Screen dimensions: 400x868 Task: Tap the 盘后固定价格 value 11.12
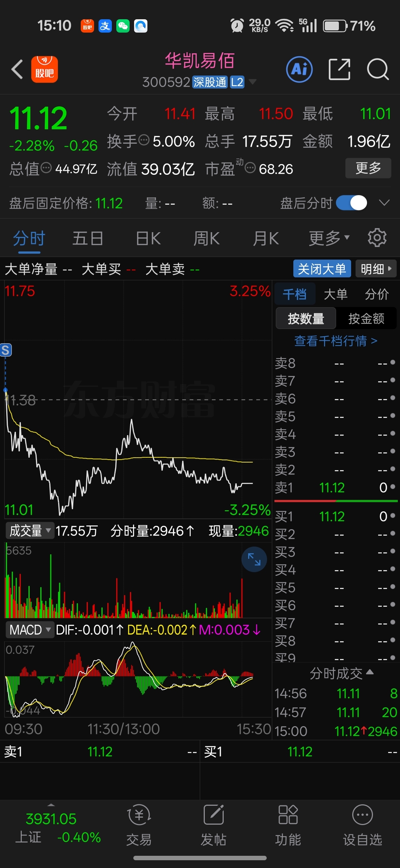point(109,203)
